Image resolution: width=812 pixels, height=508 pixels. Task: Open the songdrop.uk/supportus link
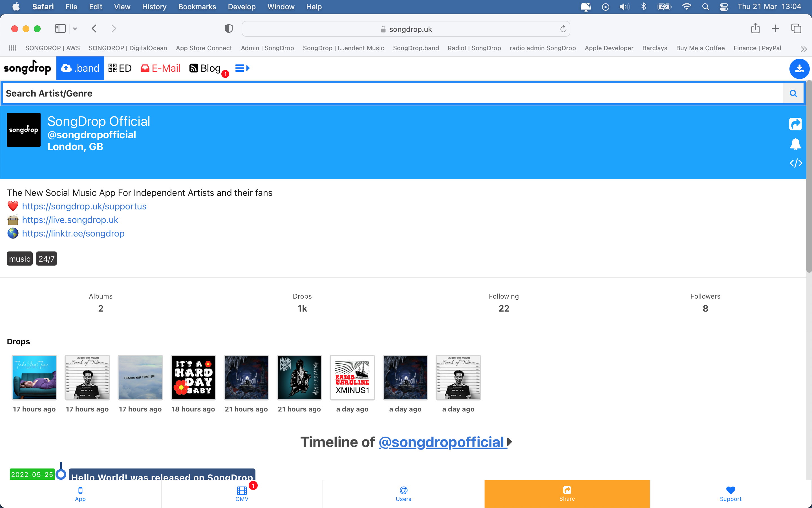[84, 206]
